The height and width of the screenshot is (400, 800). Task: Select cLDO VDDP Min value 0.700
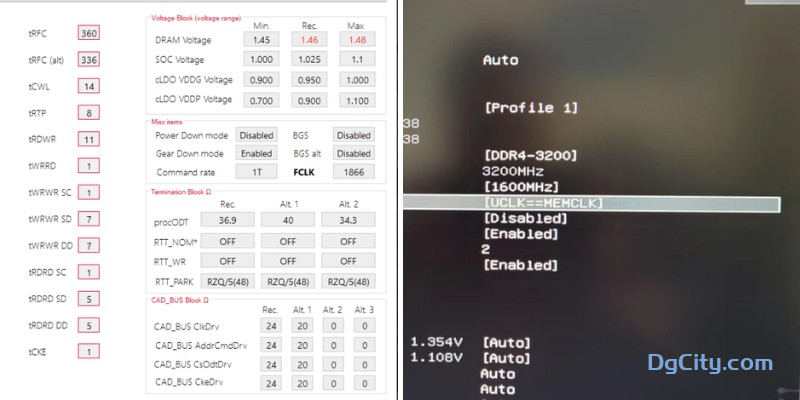tap(261, 100)
